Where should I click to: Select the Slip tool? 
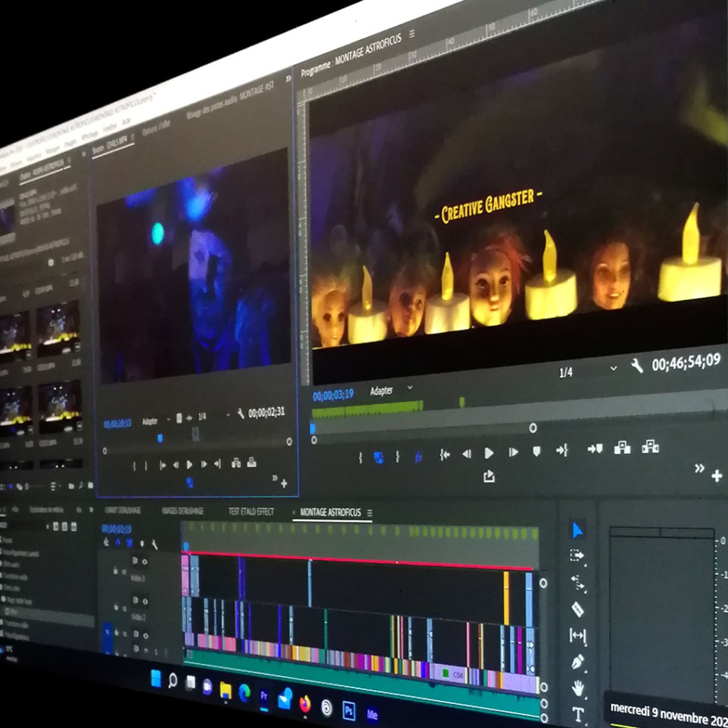(x=577, y=635)
